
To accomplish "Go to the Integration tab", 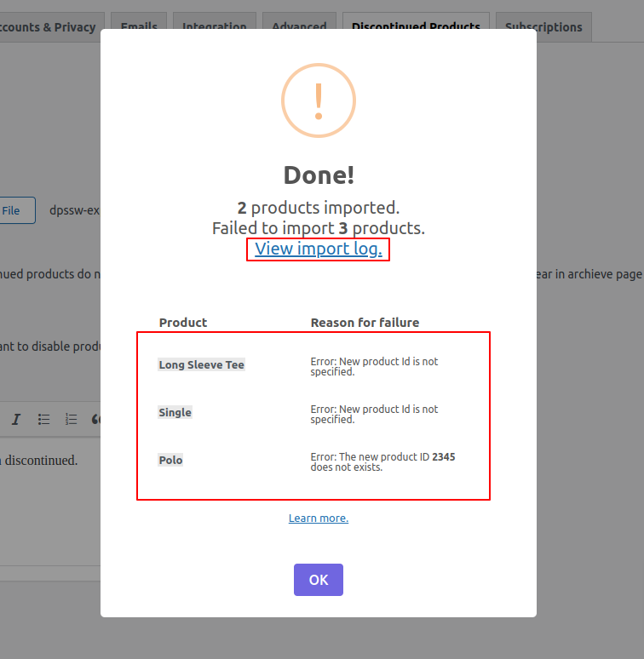I will click(x=214, y=26).
